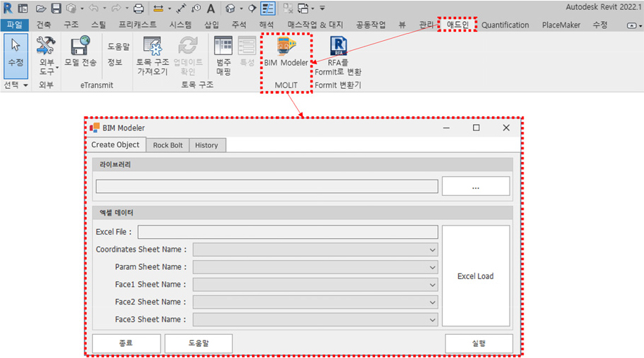
Task: Select the Aligned Dimension tool
Action: click(181, 8)
